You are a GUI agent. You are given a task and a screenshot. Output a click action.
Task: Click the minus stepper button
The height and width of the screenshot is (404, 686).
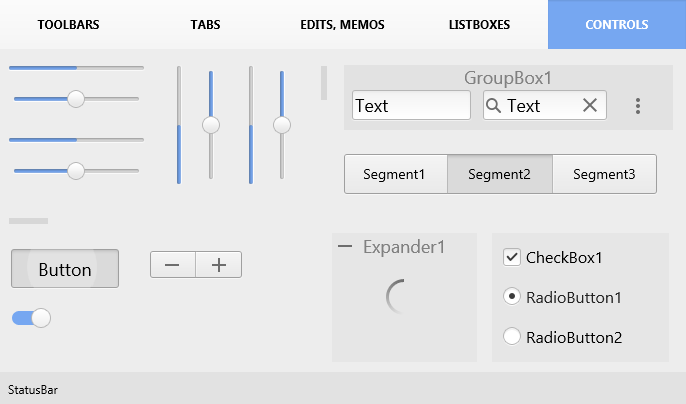tap(172, 264)
